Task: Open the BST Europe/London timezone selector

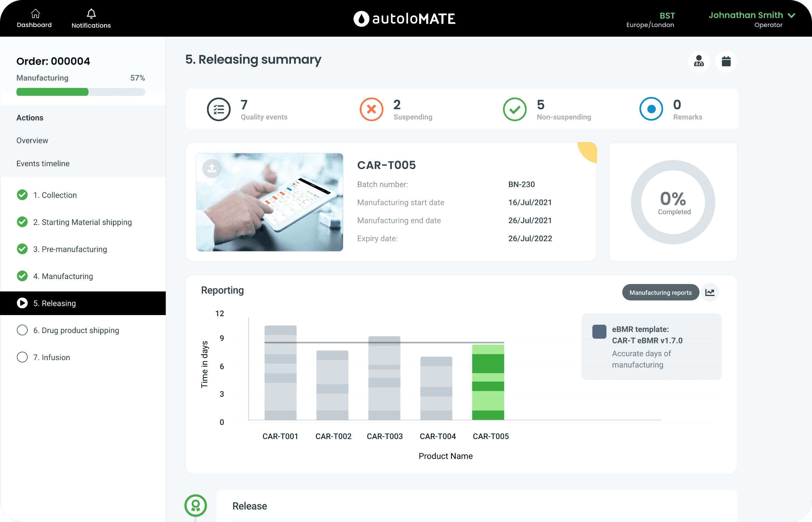Action: coord(650,20)
